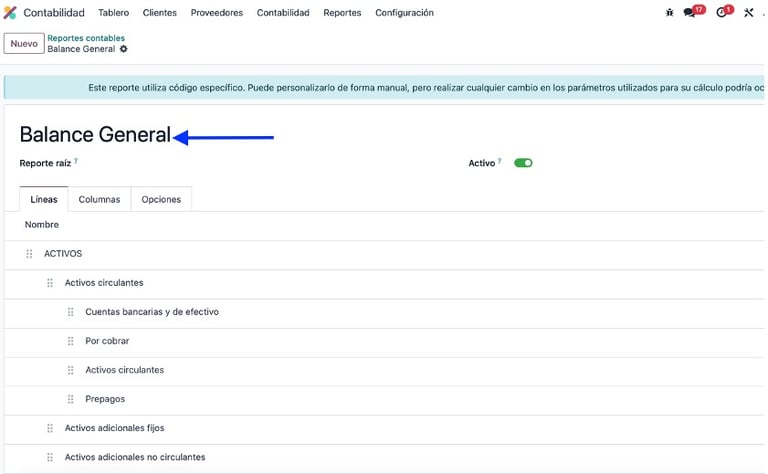Click the gear icon beside Balance General breadcrumb
Image resolution: width=768 pixels, height=474 pixels.
click(x=123, y=49)
